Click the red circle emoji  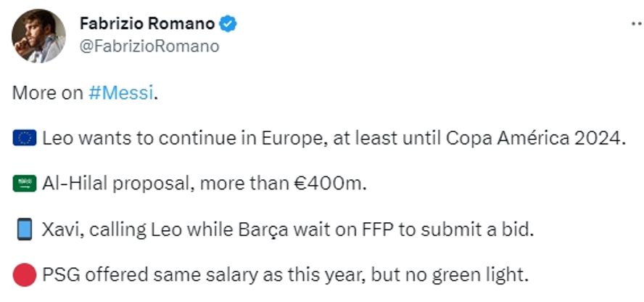[25, 276]
